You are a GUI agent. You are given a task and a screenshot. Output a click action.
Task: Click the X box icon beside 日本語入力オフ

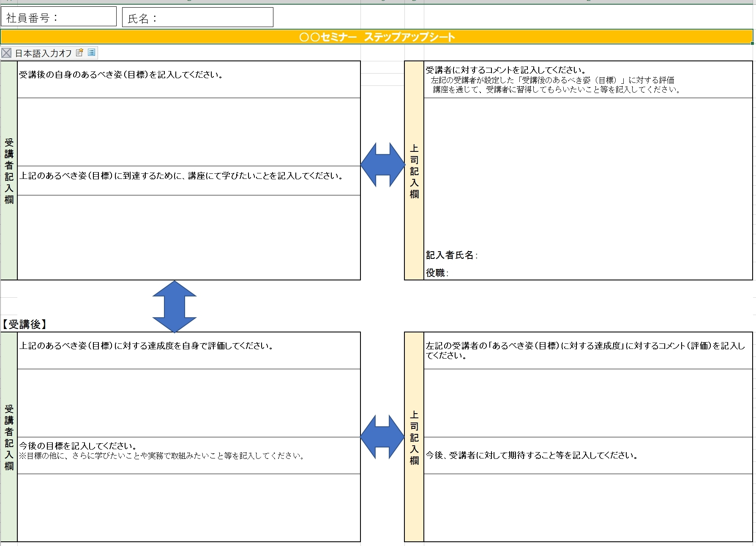6,53
